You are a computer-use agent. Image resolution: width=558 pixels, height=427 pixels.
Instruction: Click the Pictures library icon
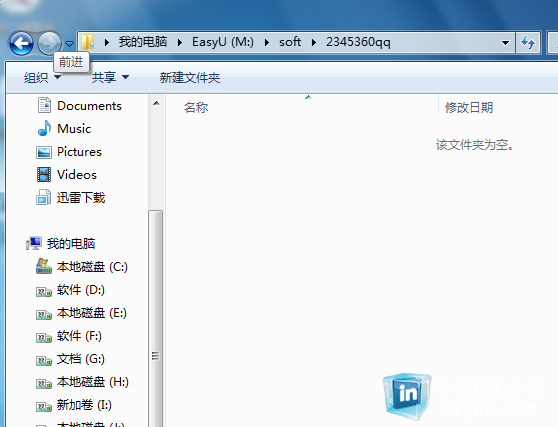coord(44,152)
